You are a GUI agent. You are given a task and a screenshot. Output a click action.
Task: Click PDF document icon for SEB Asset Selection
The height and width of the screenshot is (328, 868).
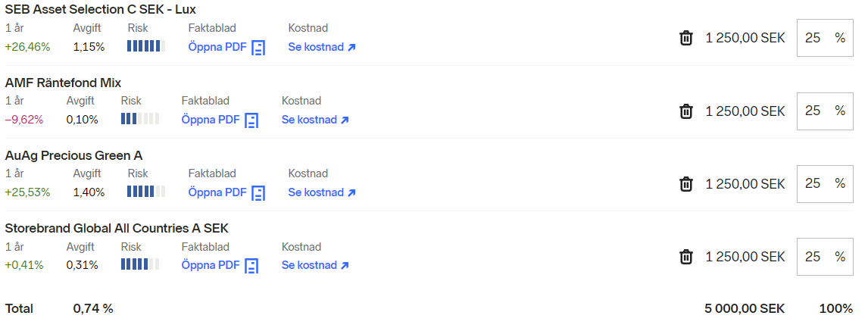pos(258,47)
